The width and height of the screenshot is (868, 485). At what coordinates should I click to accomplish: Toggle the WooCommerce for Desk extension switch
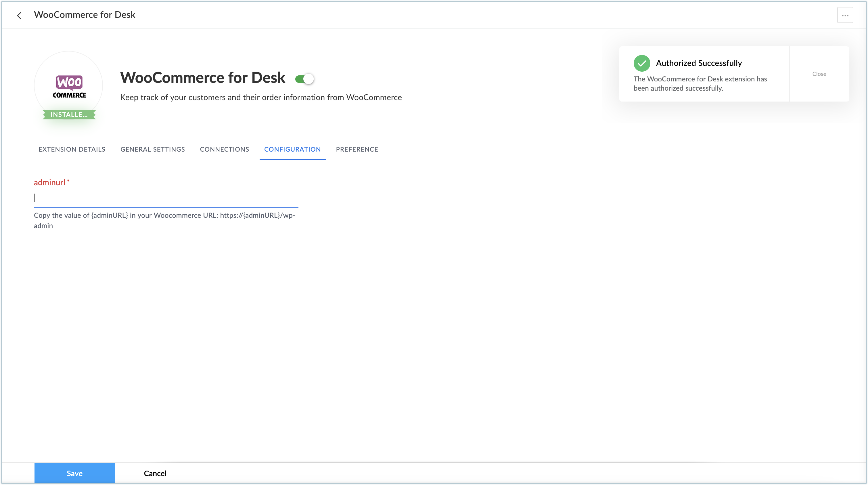[x=304, y=79]
